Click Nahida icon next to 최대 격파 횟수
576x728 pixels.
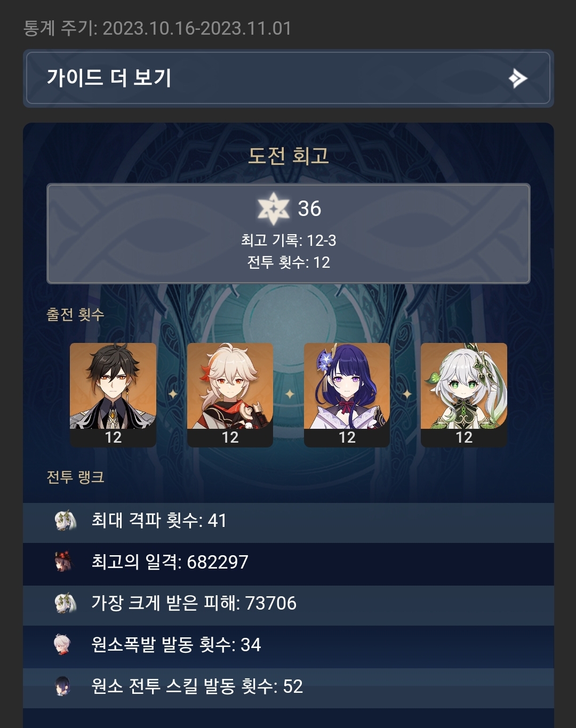coord(65,520)
